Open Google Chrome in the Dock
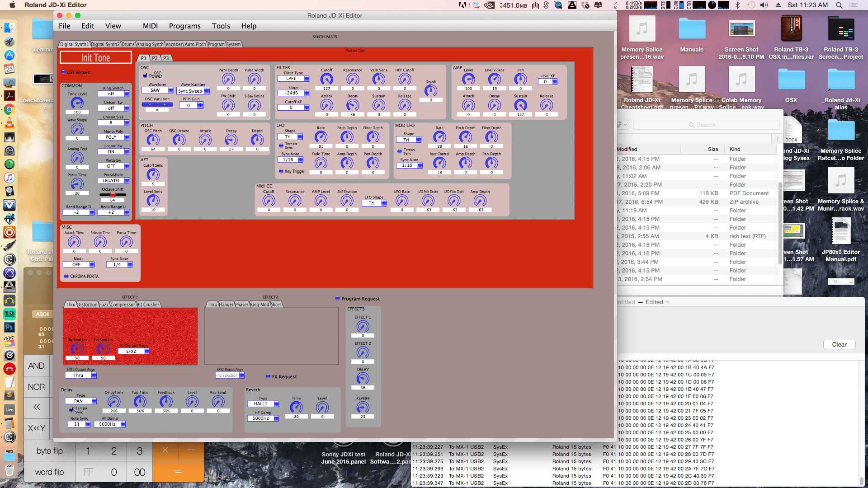The image size is (868, 488). (9, 109)
